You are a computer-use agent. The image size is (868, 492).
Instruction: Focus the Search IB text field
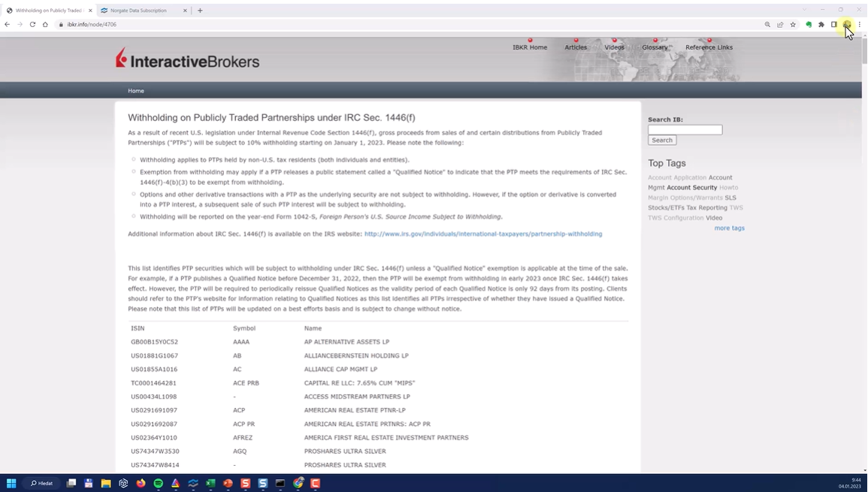pos(685,129)
